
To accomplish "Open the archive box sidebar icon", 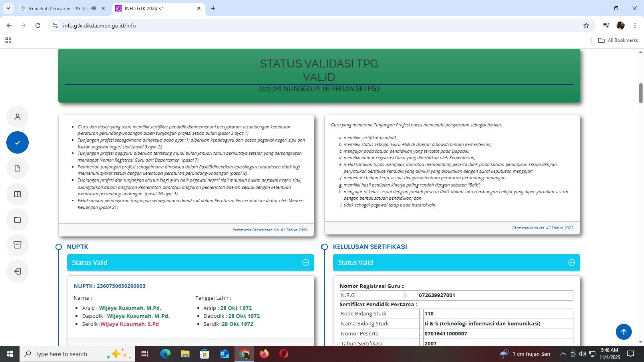I will click(17, 245).
